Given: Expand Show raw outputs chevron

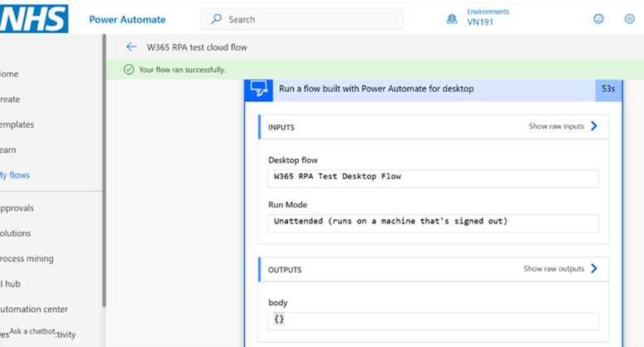Looking at the screenshot, I should (x=594, y=269).
